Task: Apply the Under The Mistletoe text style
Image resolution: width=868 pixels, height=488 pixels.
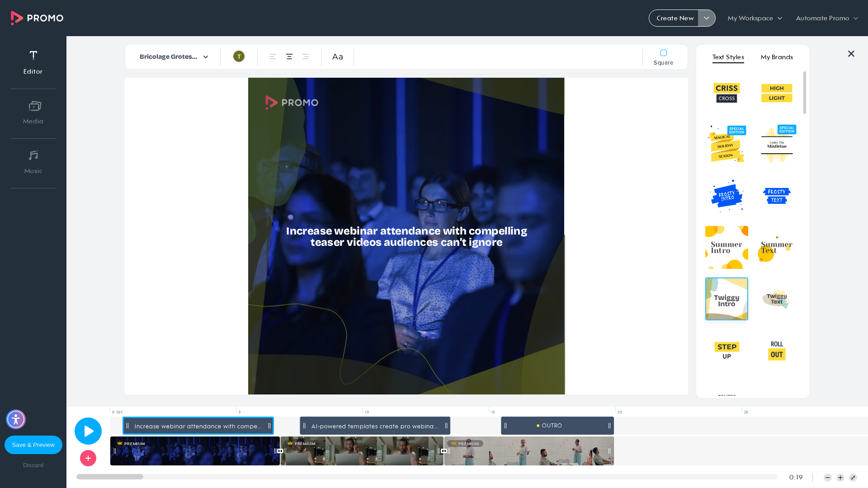Action: (x=777, y=144)
